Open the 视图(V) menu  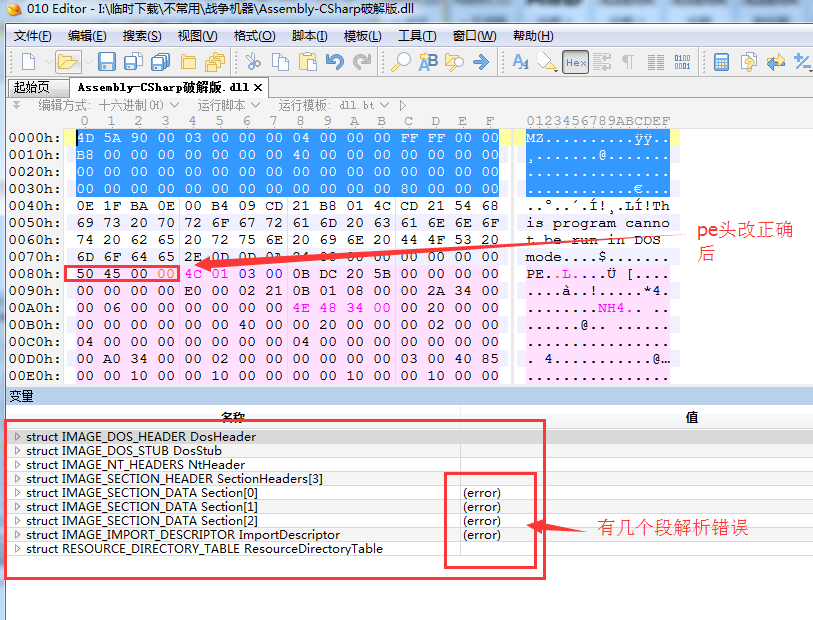coord(198,36)
